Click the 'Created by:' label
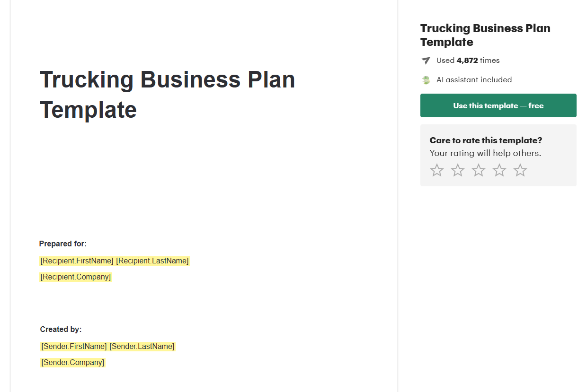This screenshot has height=392, width=587. tap(61, 330)
